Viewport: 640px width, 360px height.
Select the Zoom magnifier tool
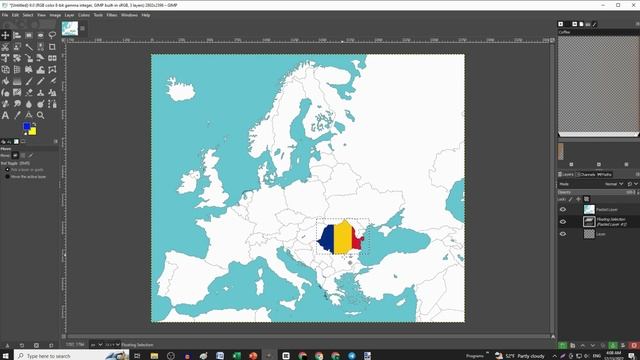[x=40, y=116]
